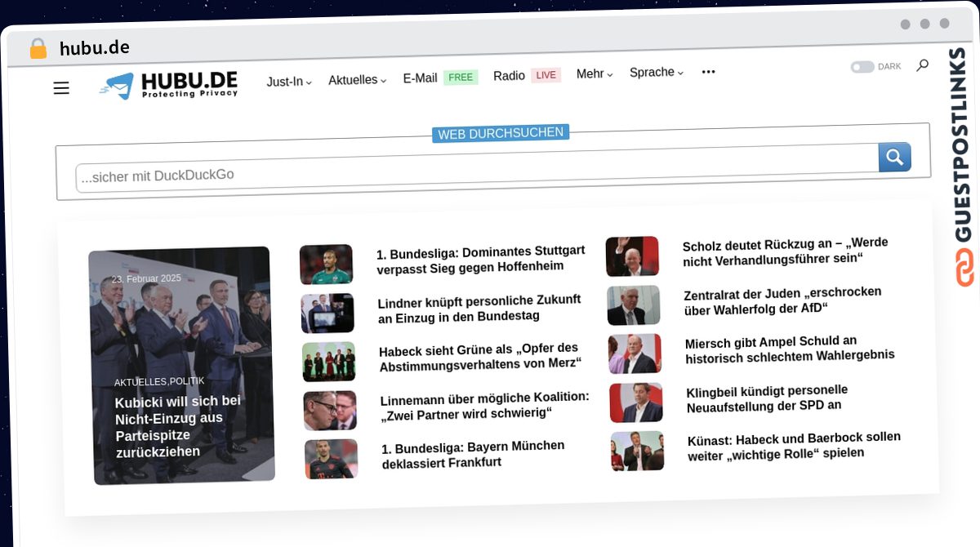The width and height of the screenshot is (980, 547).
Task: Open the three-dots overflow menu
Action: point(708,72)
